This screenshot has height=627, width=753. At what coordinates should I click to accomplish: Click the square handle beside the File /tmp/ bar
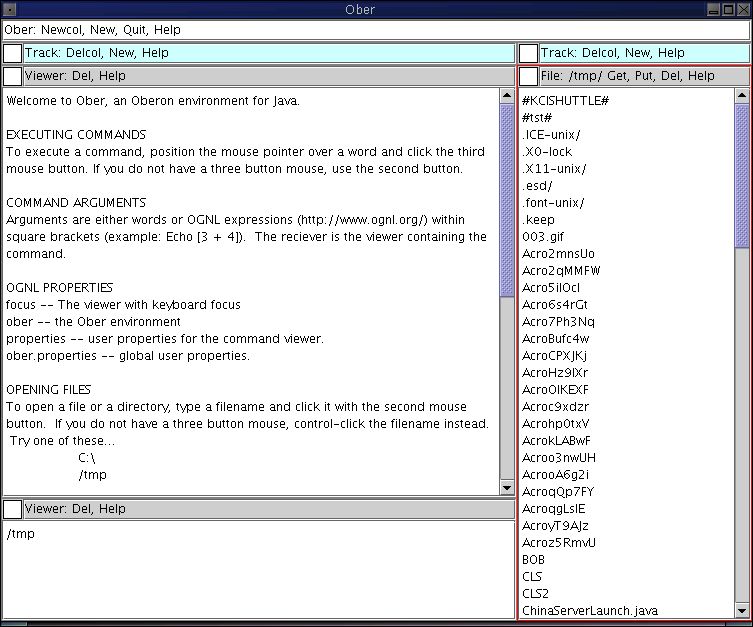(x=528, y=76)
